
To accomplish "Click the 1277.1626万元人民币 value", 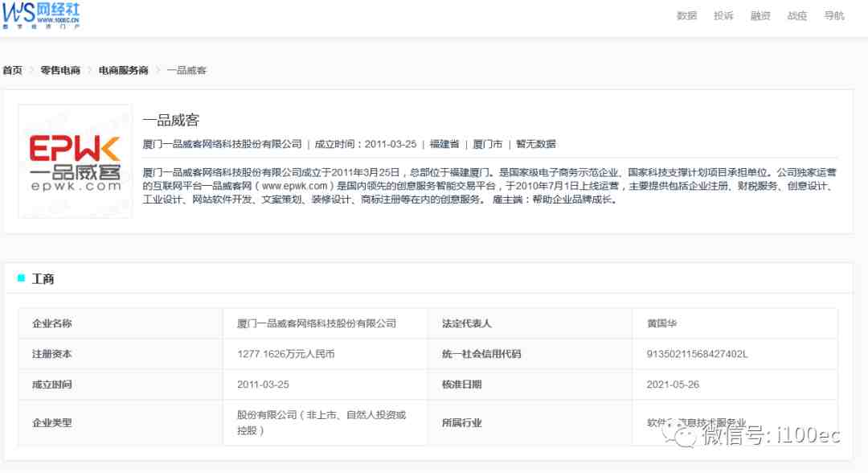I will (285, 354).
